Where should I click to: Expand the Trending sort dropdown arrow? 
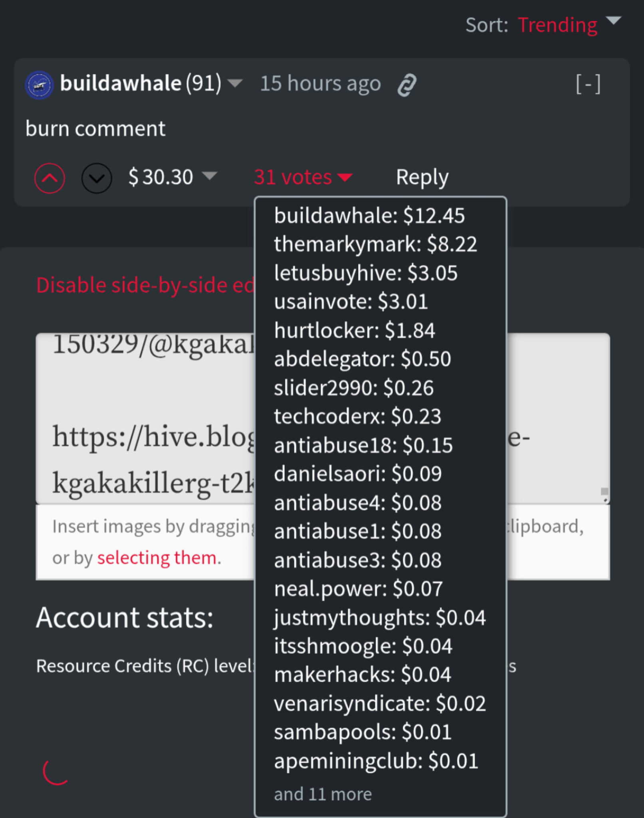[x=613, y=21]
